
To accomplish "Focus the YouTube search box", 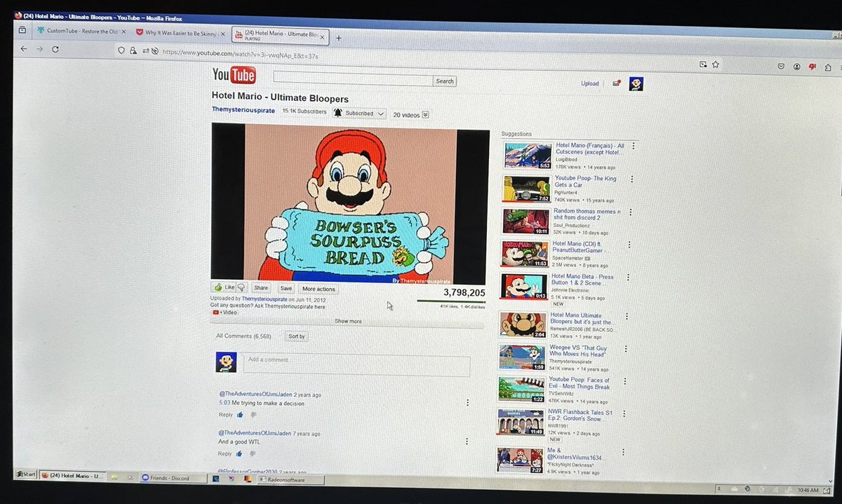I will click(x=353, y=79).
